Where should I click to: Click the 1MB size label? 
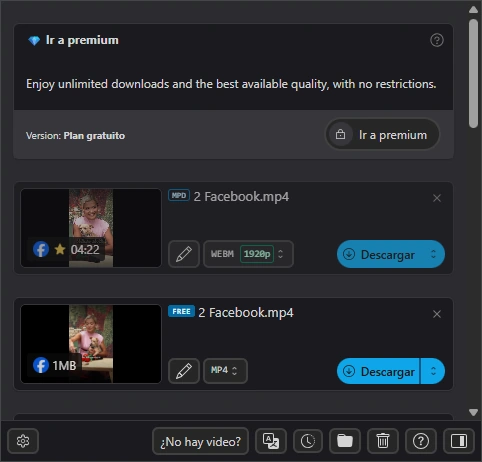pos(64,366)
